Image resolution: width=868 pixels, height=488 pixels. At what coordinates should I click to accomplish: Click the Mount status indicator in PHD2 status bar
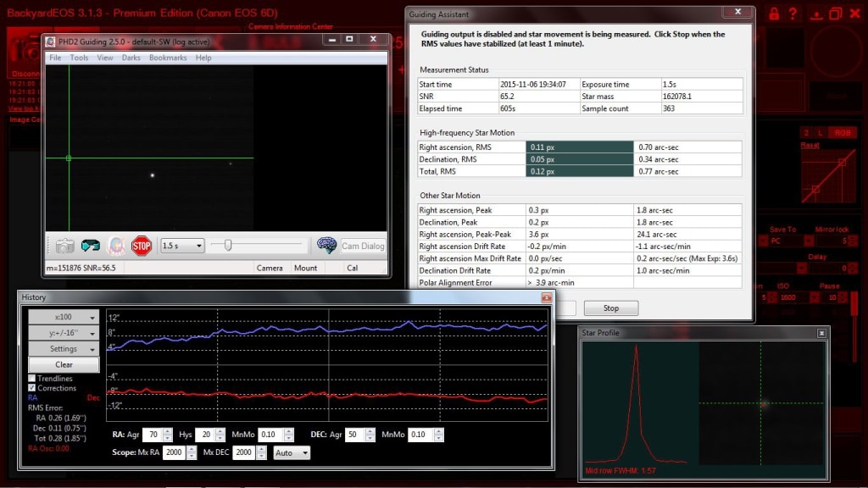(x=305, y=268)
